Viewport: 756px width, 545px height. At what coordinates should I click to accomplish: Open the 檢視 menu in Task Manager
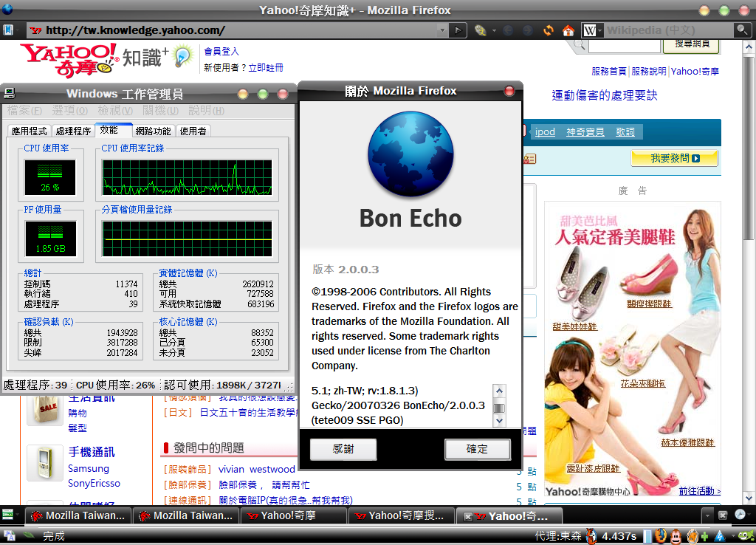coord(116,111)
